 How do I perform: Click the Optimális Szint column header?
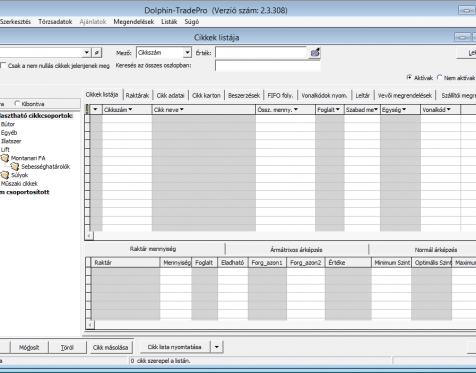(432, 263)
